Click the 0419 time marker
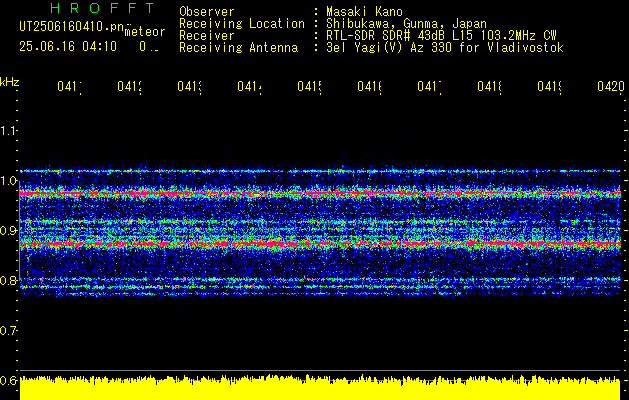629x400 pixels. point(550,87)
